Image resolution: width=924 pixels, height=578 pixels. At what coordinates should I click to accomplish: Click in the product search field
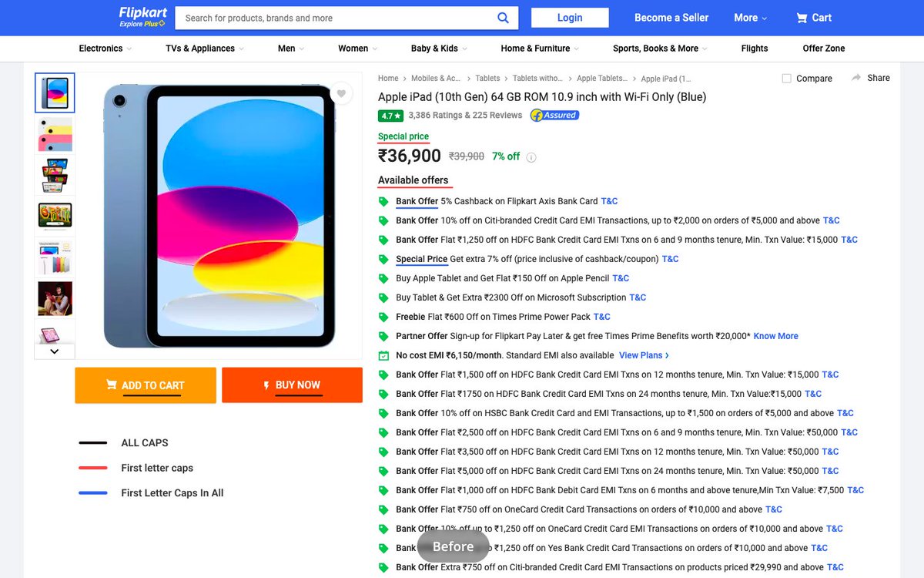coord(335,18)
